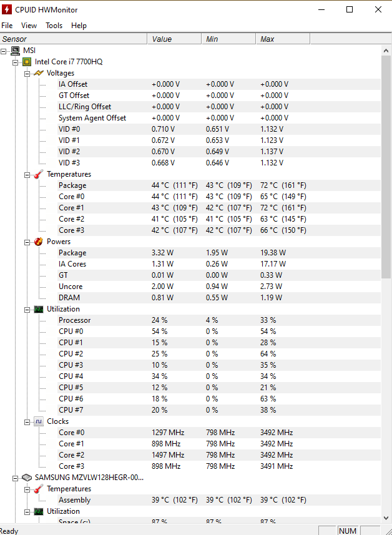Open the Tools menu
The width and height of the screenshot is (392, 535).
54,26
